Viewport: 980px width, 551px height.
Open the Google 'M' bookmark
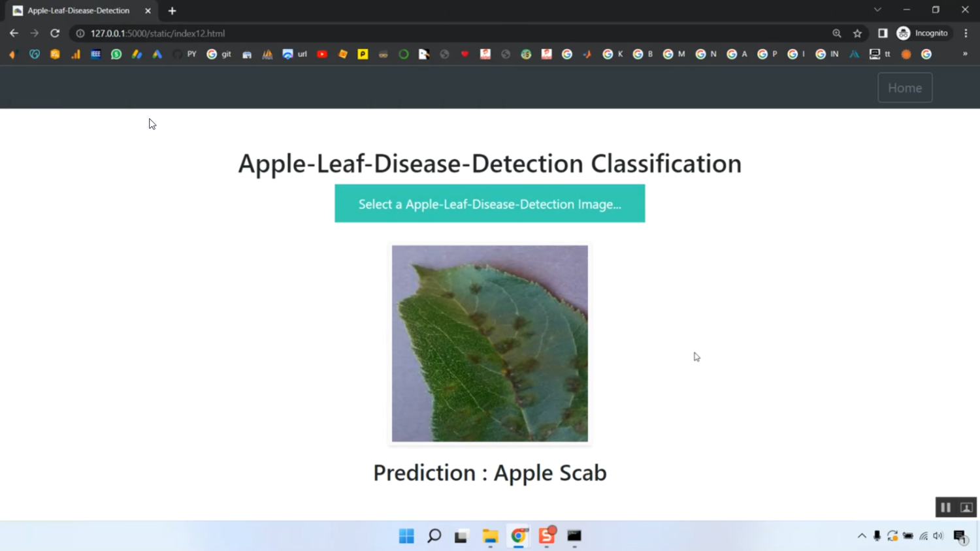[674, 54]
